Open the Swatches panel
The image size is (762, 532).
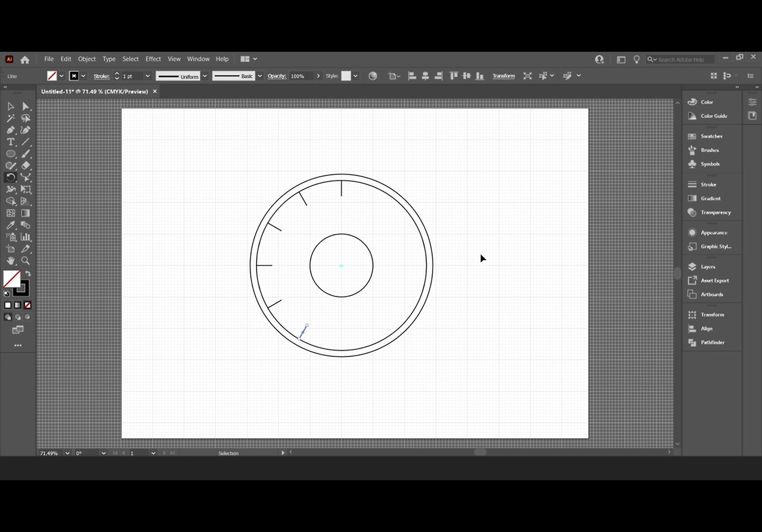[712, 136]
